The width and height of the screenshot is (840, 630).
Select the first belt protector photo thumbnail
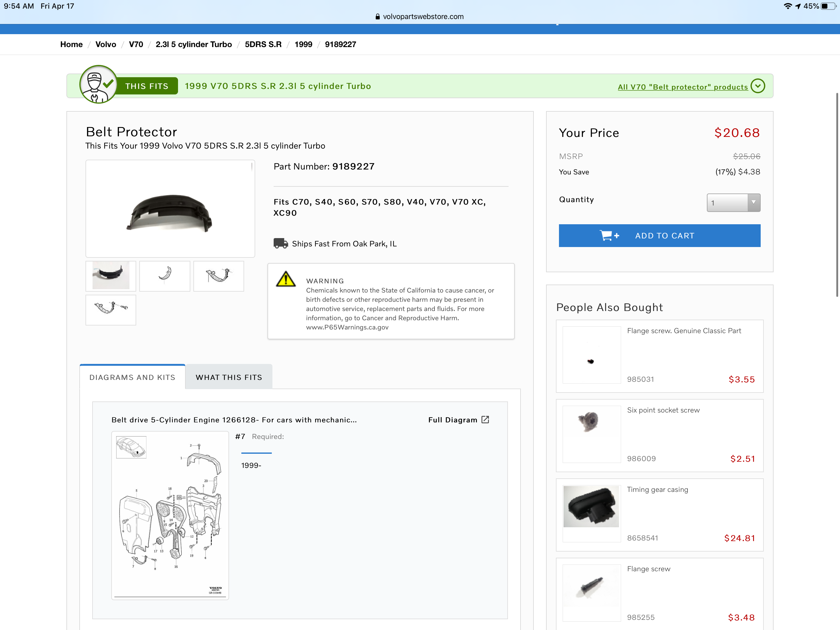coord(110,276)
